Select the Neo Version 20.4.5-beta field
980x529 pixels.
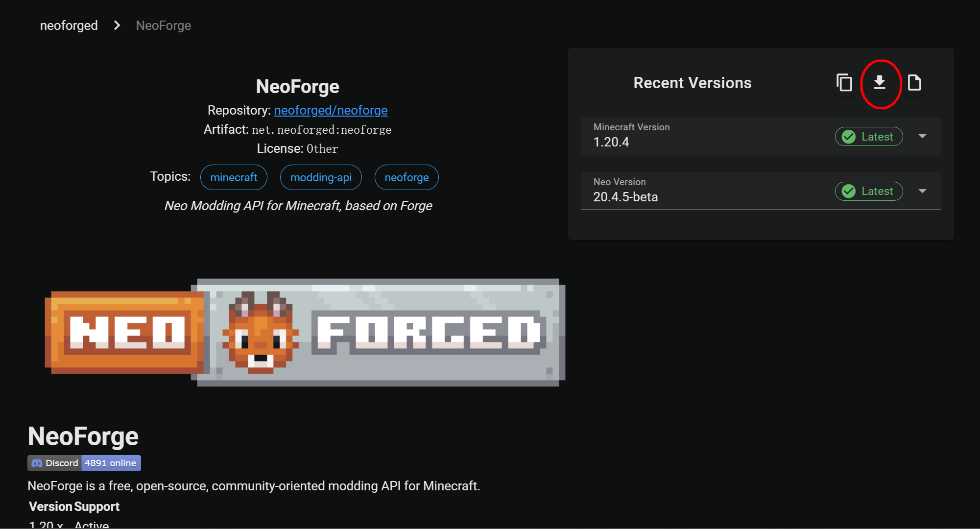[x=761, y=191]
